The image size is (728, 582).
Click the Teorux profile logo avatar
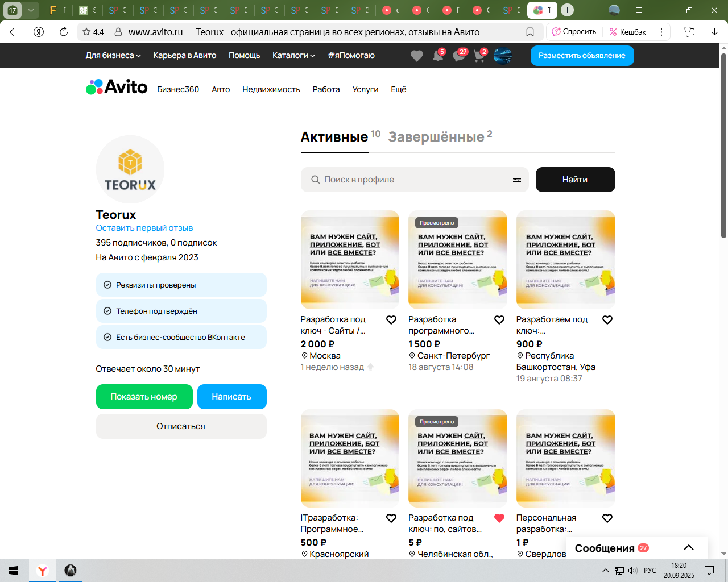point(130,169)
